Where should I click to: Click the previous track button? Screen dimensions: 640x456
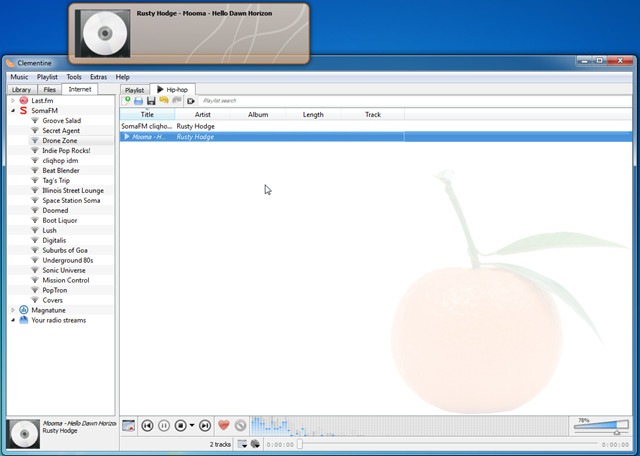(147, 425)
